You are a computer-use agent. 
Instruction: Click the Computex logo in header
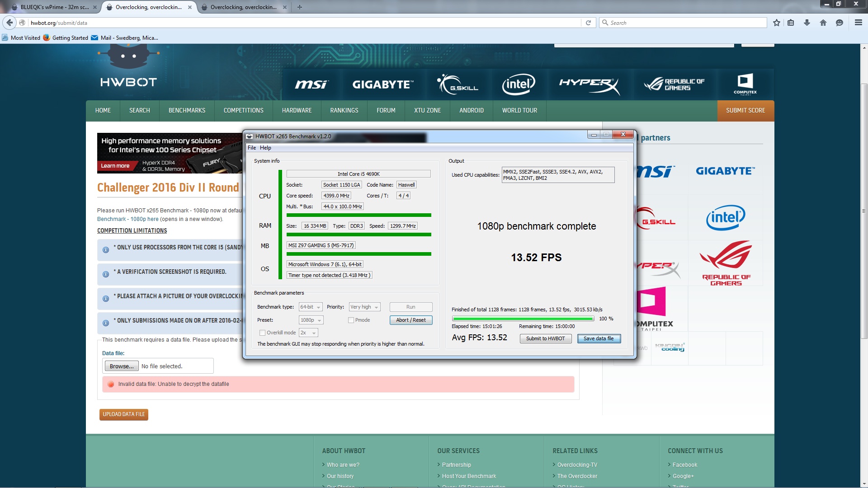click(745, 84)
